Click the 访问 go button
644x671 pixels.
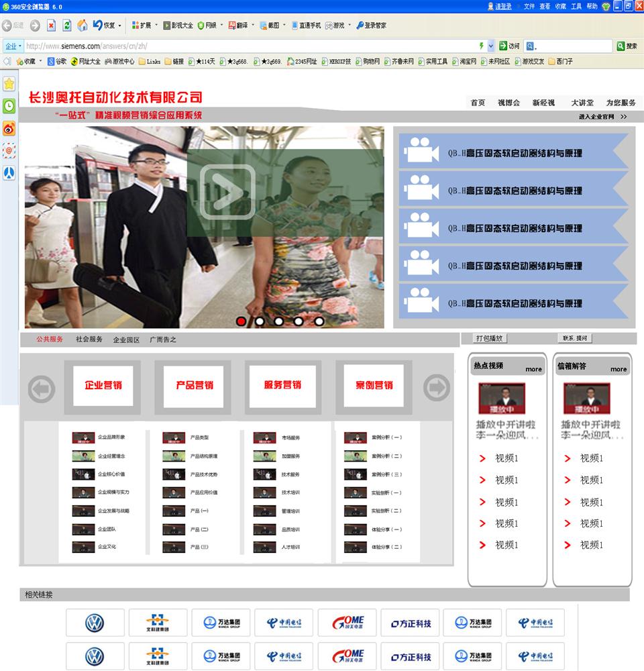[x=509, y=46]
